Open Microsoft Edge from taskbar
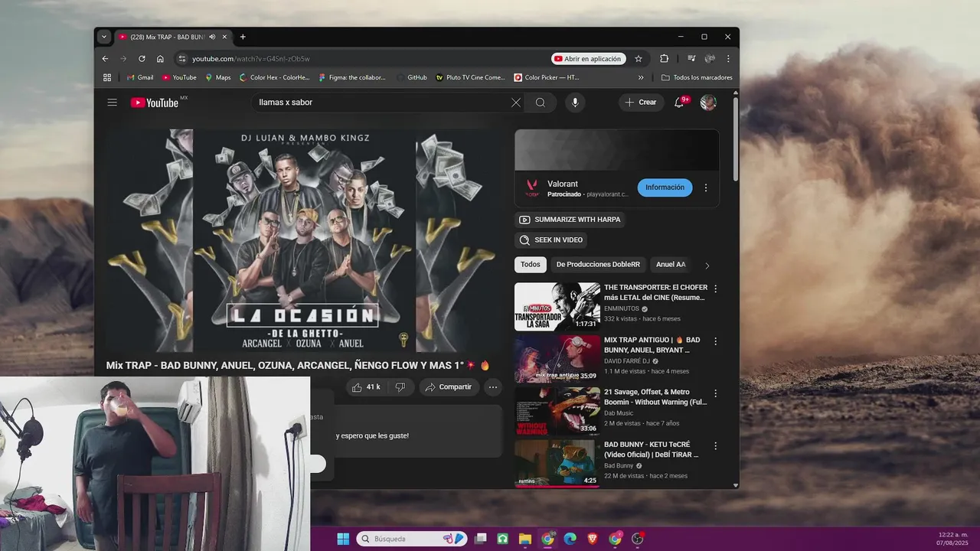The width and height of the screenshot is (980, 551). tap(570, 539)
